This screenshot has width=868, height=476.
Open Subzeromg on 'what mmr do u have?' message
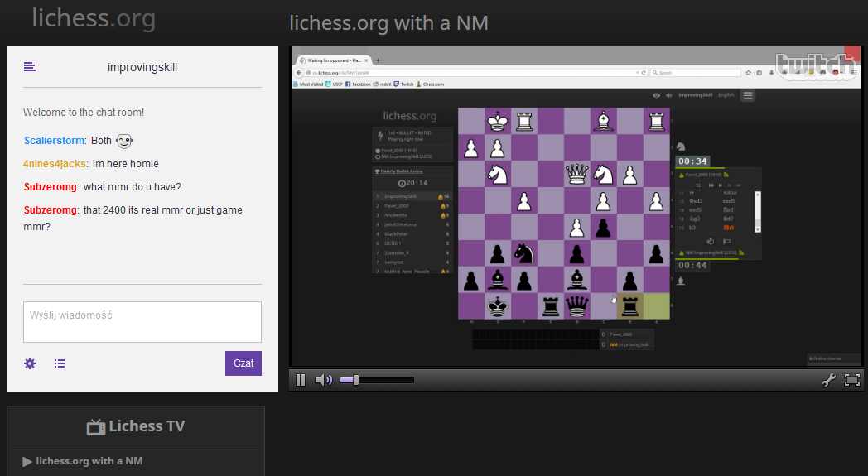click(x=51, y=187)
